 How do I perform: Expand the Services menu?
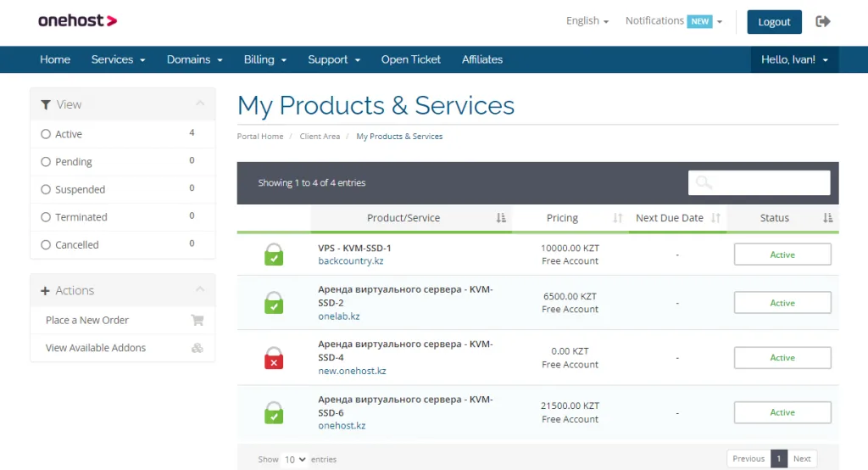(118, 59)
